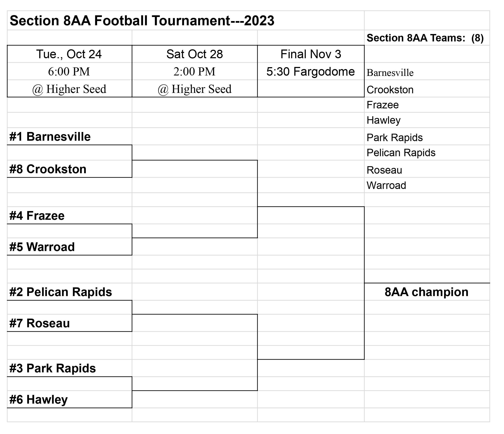Select the #6 Hawley bracket cell
The width and height of the screenshot is (504, 434).
point(70,399)
